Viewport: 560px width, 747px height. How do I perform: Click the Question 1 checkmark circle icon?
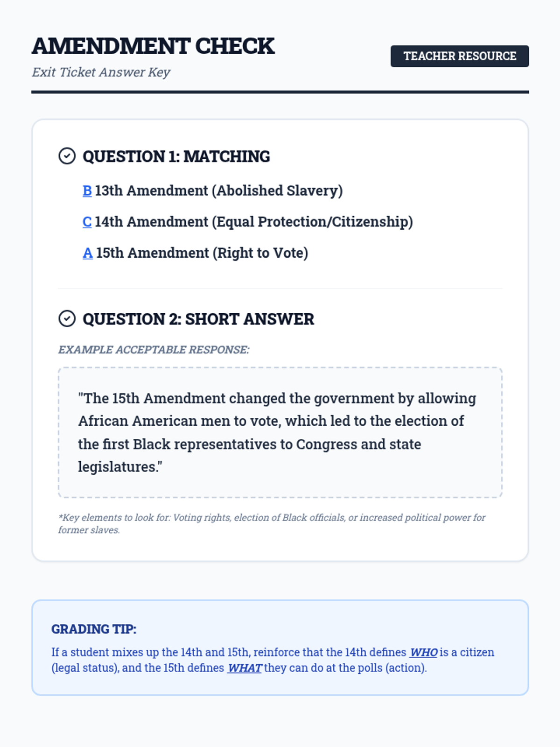67,156
